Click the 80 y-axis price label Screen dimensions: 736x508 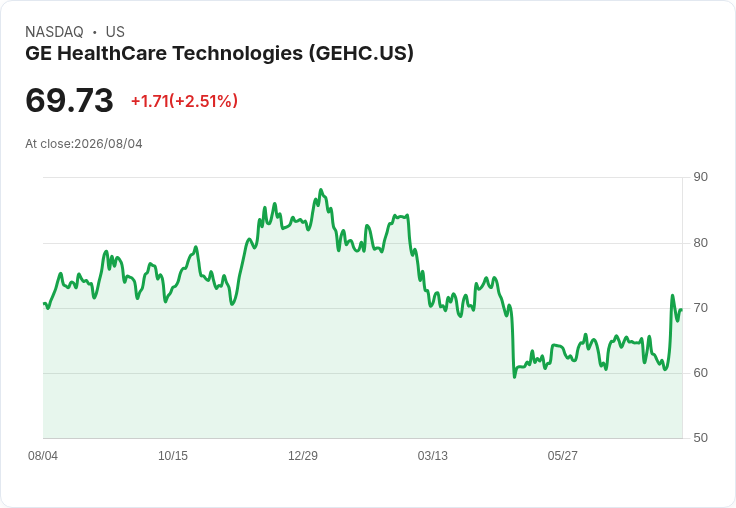[700, 243]
